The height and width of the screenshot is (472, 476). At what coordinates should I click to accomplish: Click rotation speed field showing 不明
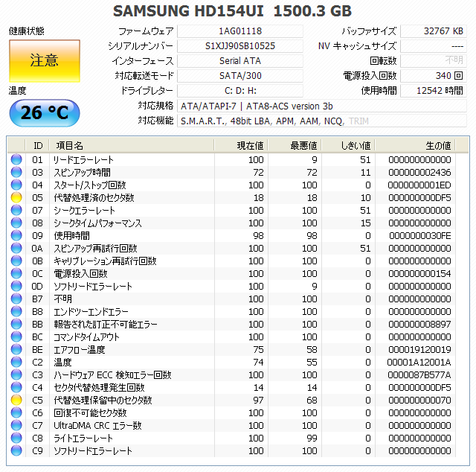click(x=434, y=61)
